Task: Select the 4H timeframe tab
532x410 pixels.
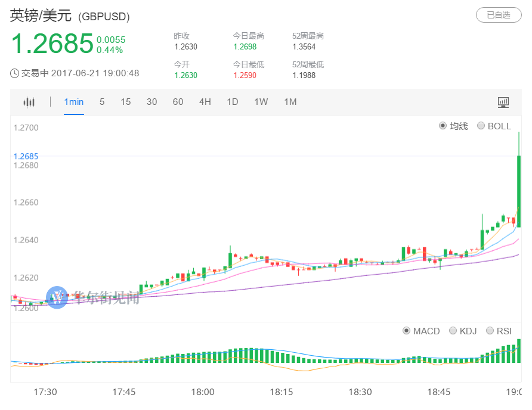Action: [205, 102]
